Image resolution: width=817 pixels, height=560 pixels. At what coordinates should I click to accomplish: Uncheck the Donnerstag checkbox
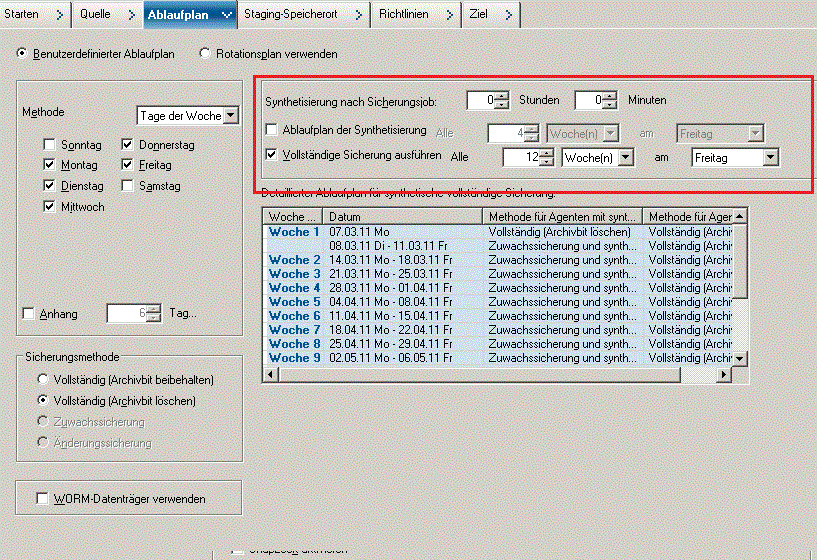(x=127, y=145)
